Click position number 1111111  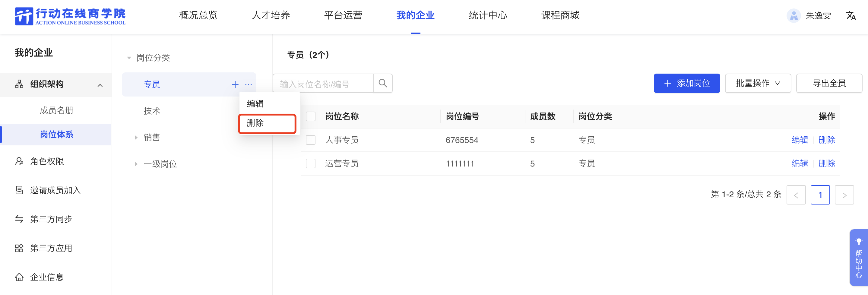click(460, 163)
